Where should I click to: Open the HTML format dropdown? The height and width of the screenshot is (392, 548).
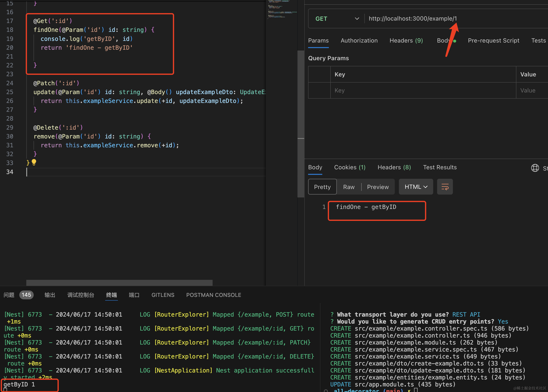tap(416, 187)
